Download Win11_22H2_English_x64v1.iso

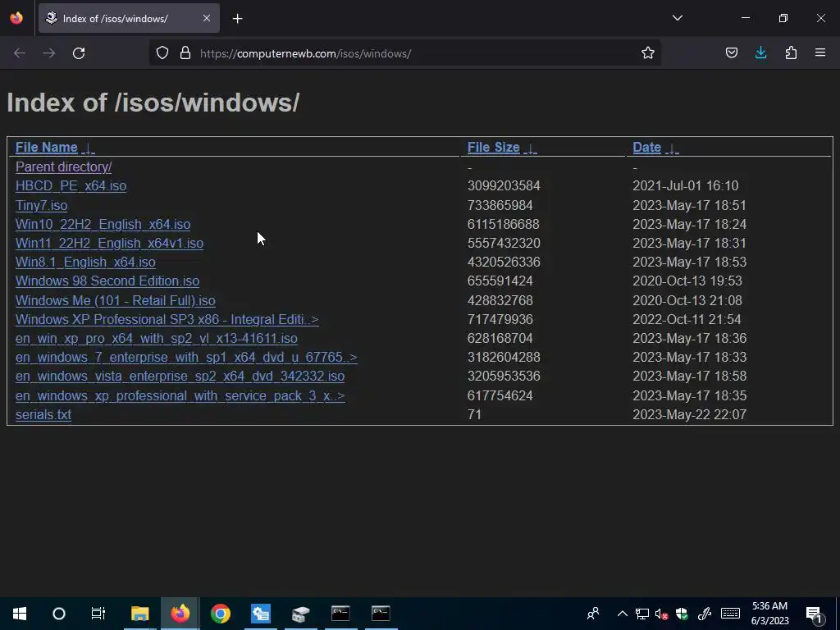pos(109,243)
